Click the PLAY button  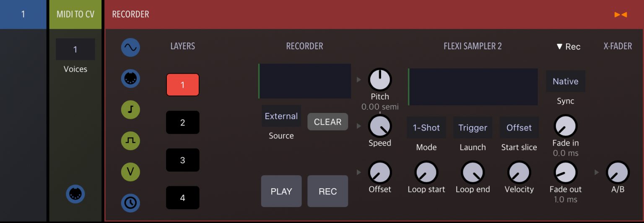point(281,191)
